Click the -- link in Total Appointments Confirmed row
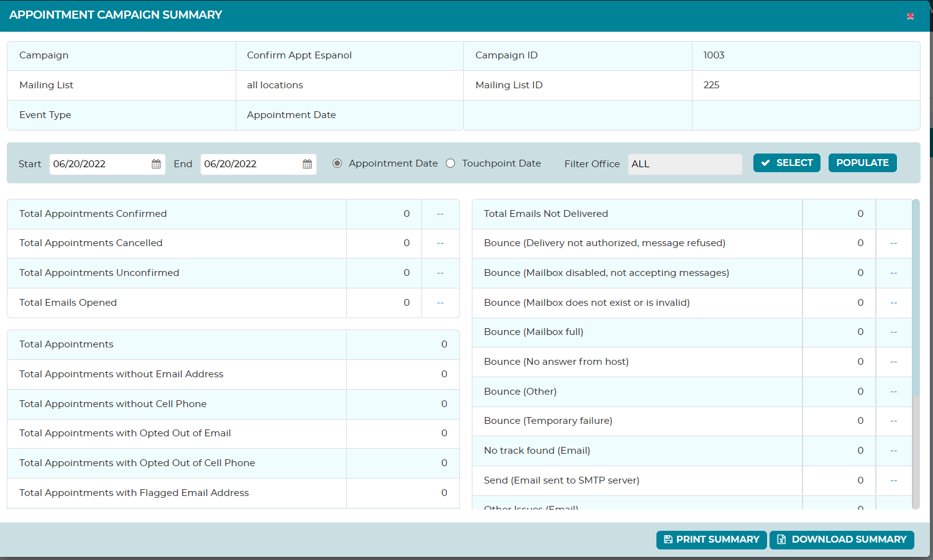Screen dimensions: 933x560 click(x=440, y=214)
